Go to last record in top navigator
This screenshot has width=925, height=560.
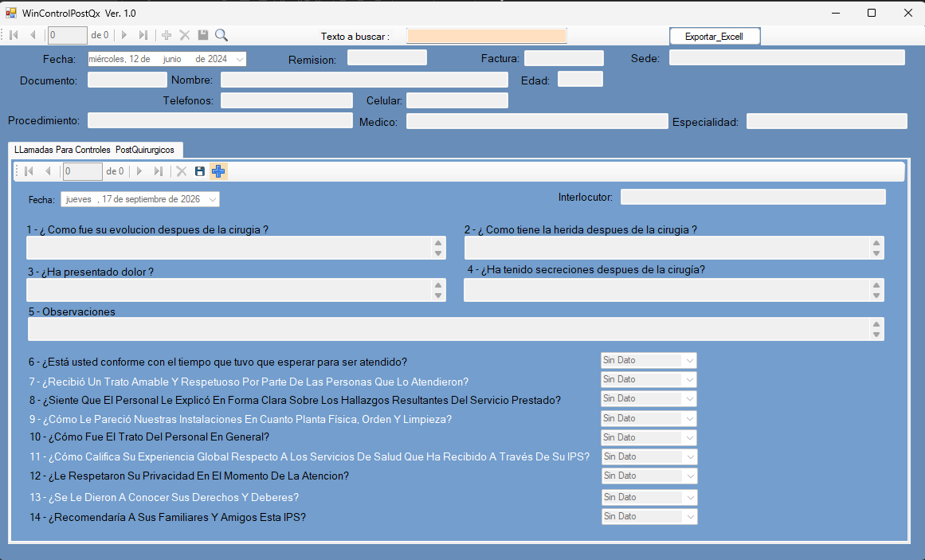(x=143, y=35)
